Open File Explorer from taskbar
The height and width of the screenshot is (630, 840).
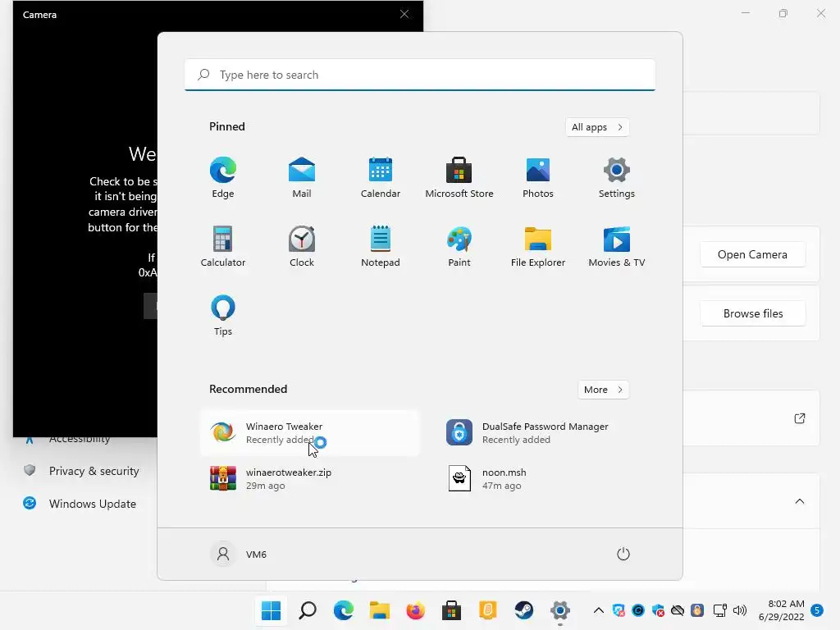[x=379, y=610]
